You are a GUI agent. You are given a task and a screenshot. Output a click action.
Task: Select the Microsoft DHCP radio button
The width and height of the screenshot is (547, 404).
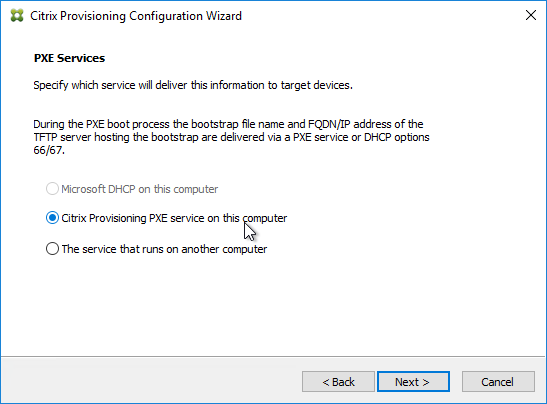52,189
